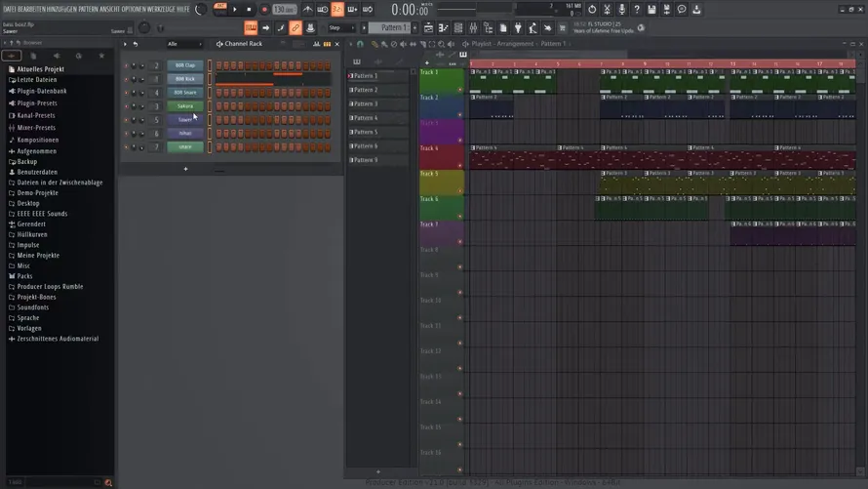Viewport: 868px width, 489px height.
Task: Open the Step snap dropdown
Action: 341,27
